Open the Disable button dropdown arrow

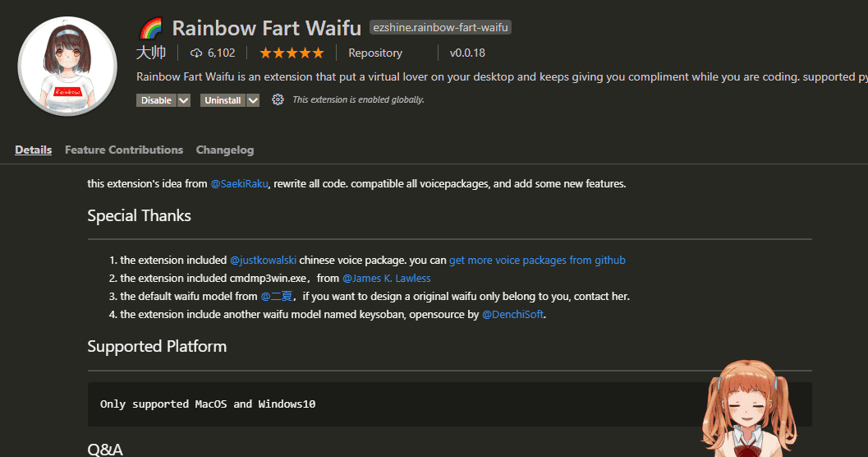[184, 100]
